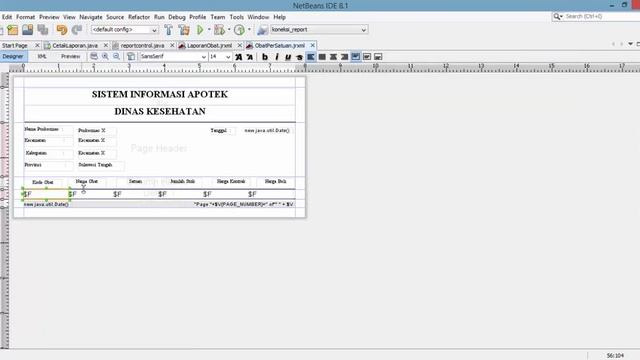Open the Help menu
640x360 pixels.
point(279,17)
